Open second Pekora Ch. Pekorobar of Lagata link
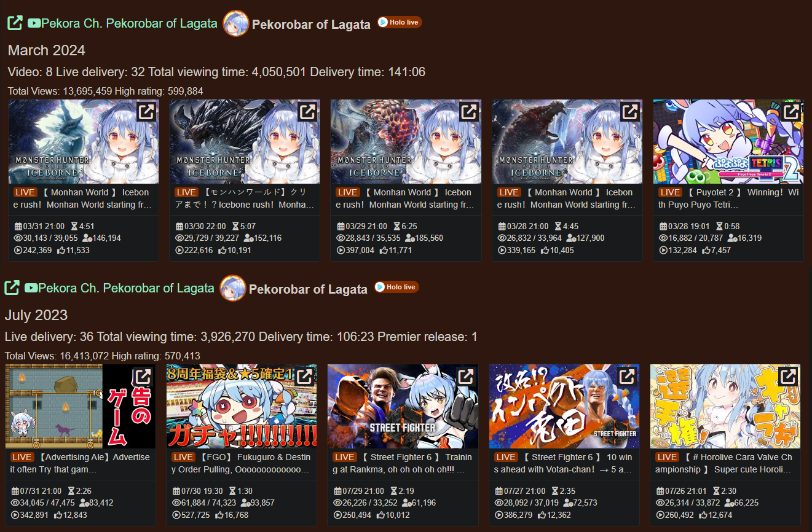812x532 pixels. point(119,288)
